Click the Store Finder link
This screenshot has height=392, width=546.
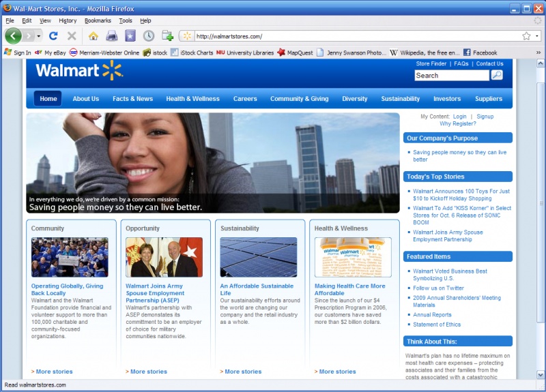coord(431,63)
